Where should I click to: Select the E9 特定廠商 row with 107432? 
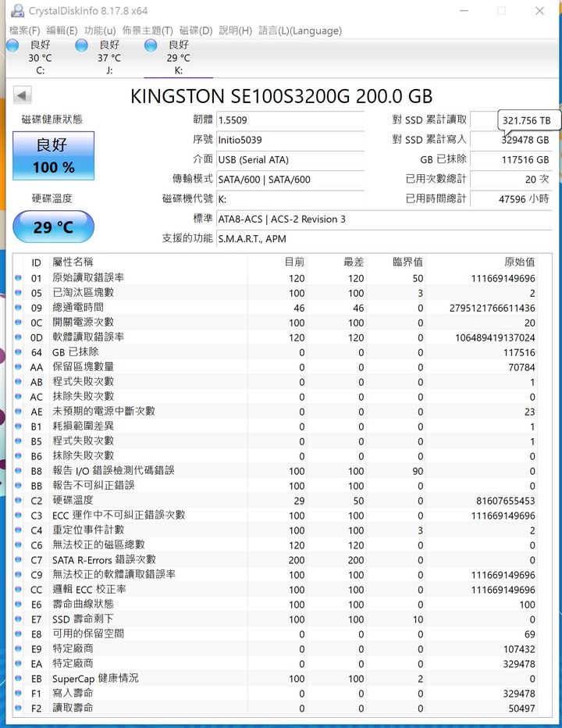coord(276,648)
